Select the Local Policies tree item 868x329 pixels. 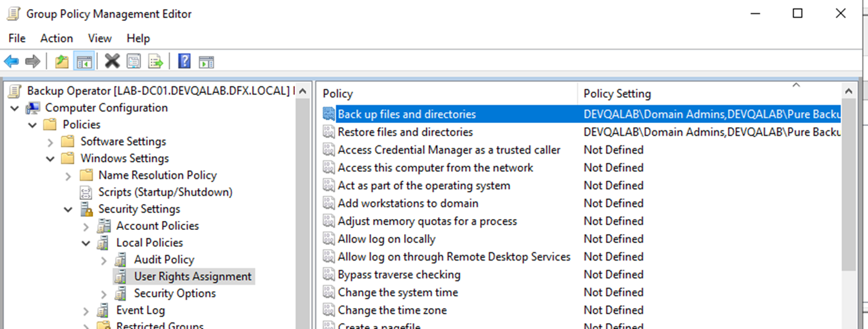tap(150, 243)
